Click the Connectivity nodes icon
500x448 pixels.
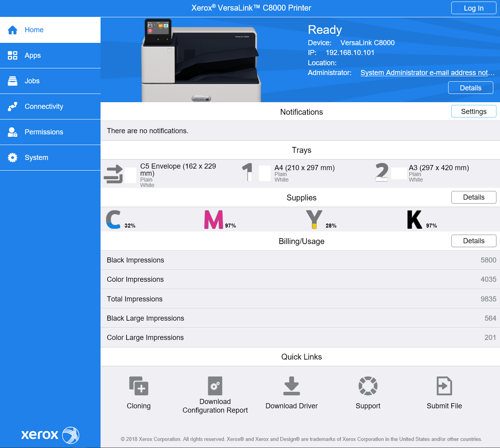[13, 106]
